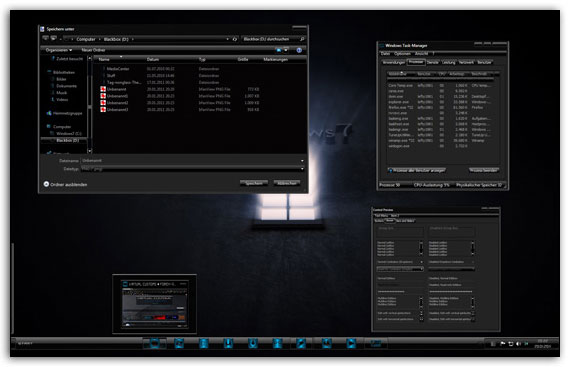Viewport: 570px width, 367px height.
Task: Click the Abbrechen button
Action: click(287, 183)
